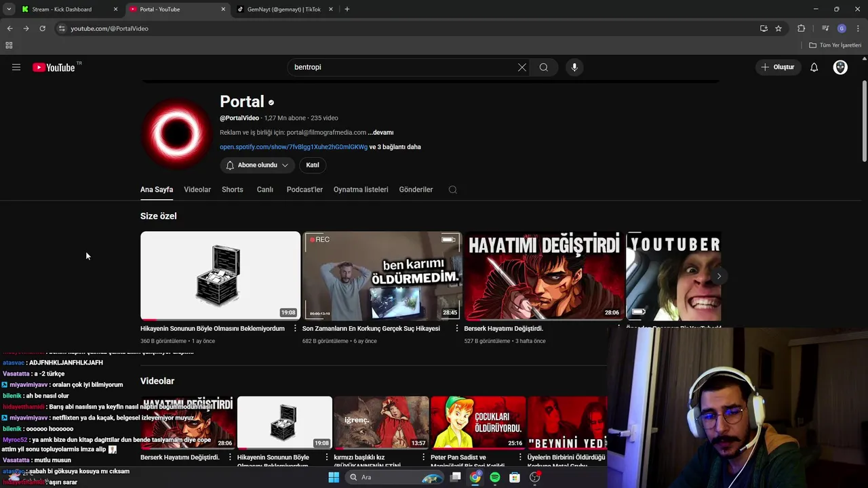Open 'ben karımı öldürmedim' video thumbnail

[x=382, y=276]
